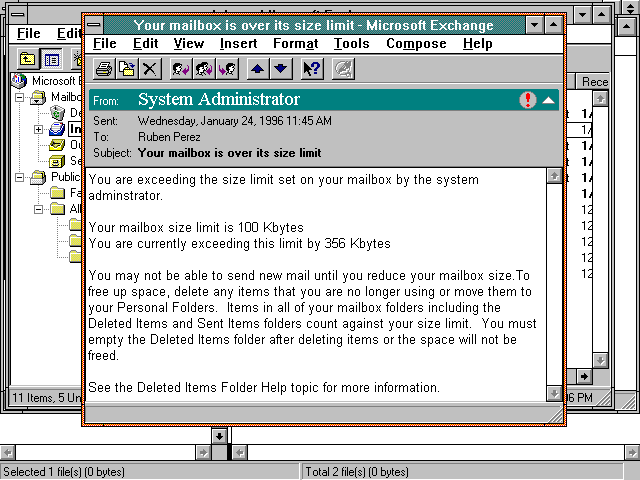Click the red high-importance exclamation icon

coord(528,100)
